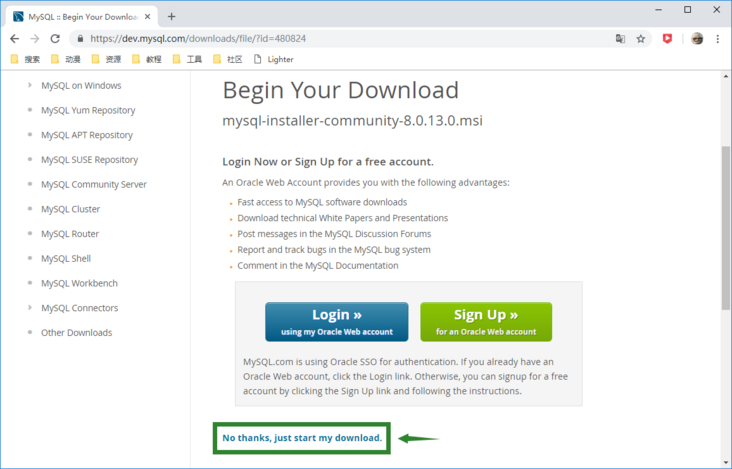The width and height of the screenshot is (732, 469).
Task: Click the Begin Your Download heading
Action: pyautogui.click(x=341, y=90)
